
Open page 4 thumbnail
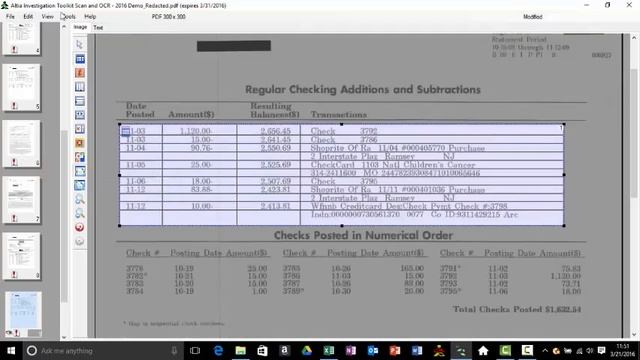click(22, 38)
